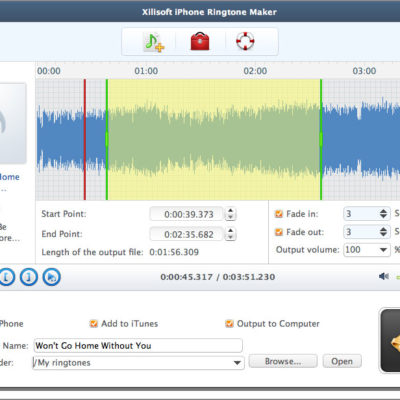Click the yellow highlighted waveform selection
This screenshot has height=400, width=400.
(214, 139)
